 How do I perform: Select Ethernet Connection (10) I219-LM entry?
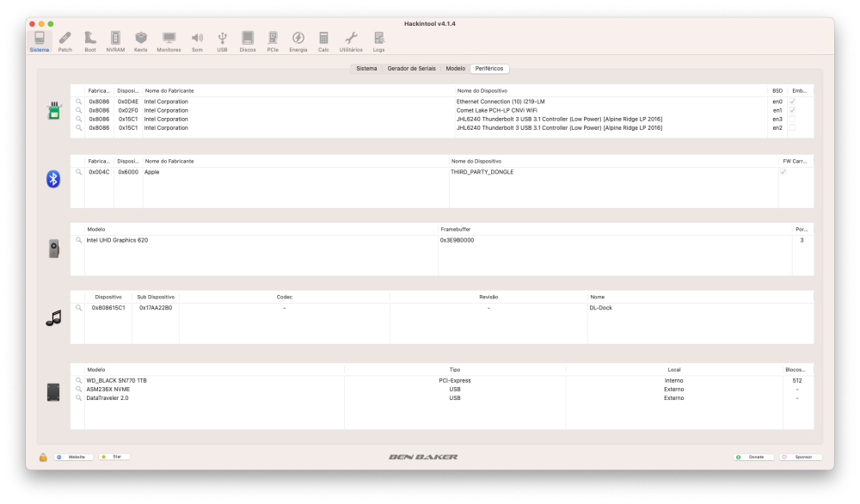point(501,101)
